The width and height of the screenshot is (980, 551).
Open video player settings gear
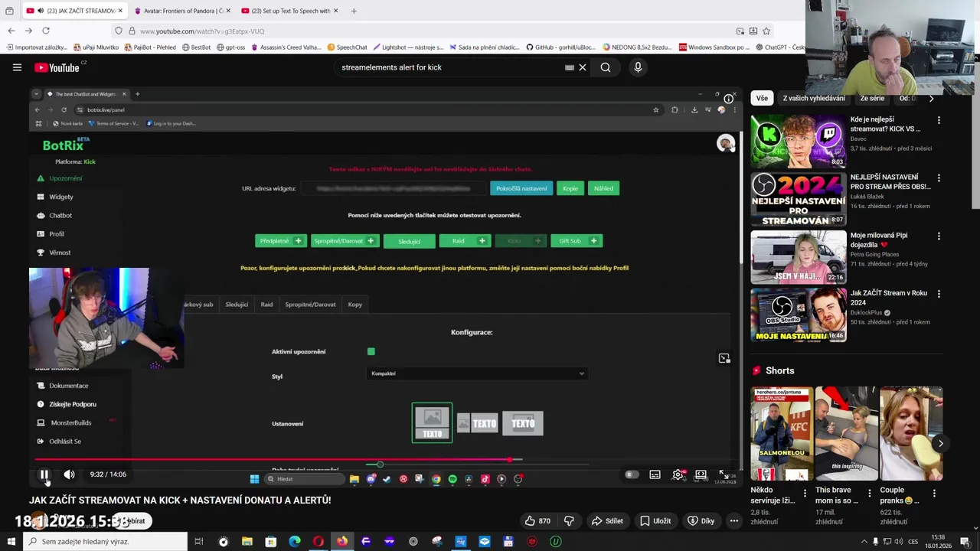pyautogui.click(x=678, y=474)
